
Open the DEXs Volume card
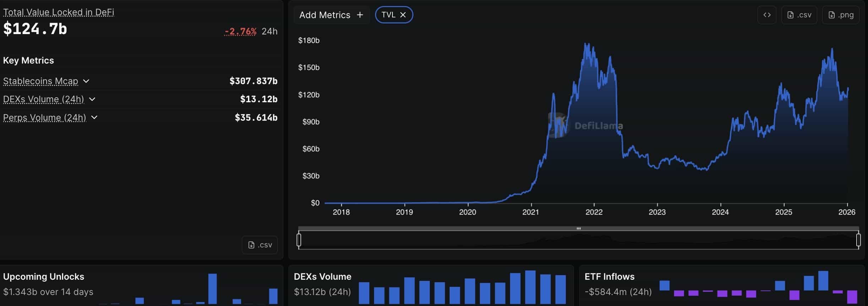pyautogui.click(x=322, y=277)
